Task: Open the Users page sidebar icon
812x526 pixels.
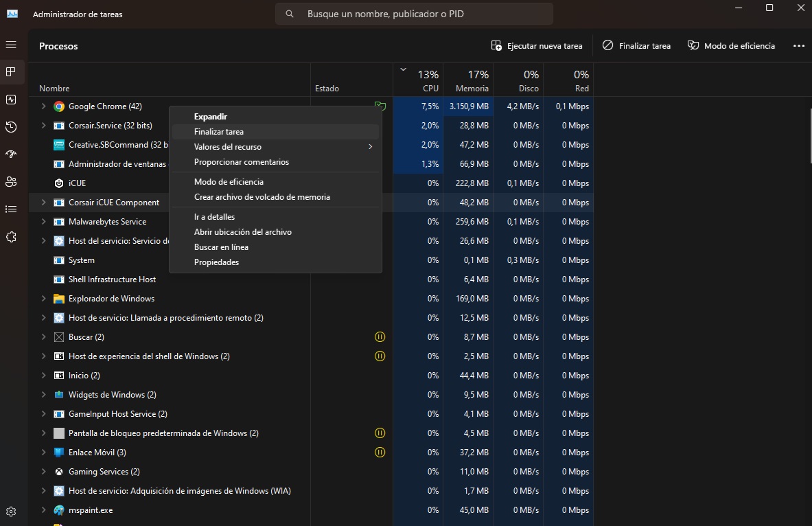Action: coord(11,182)
